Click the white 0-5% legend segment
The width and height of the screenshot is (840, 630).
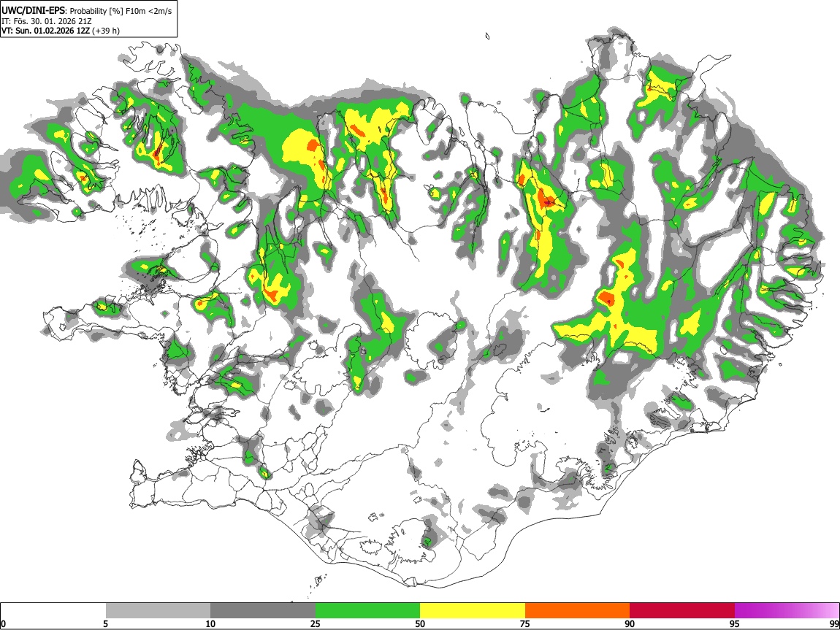53,611
